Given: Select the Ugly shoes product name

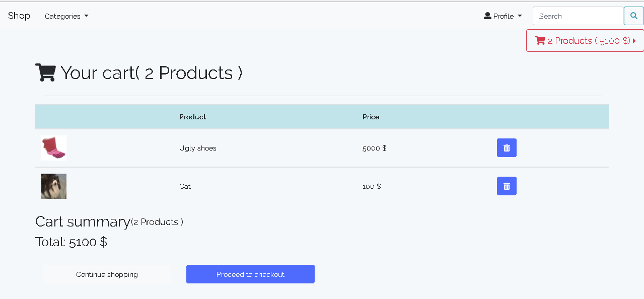Looking at the screenshot, I should [198, 148].
